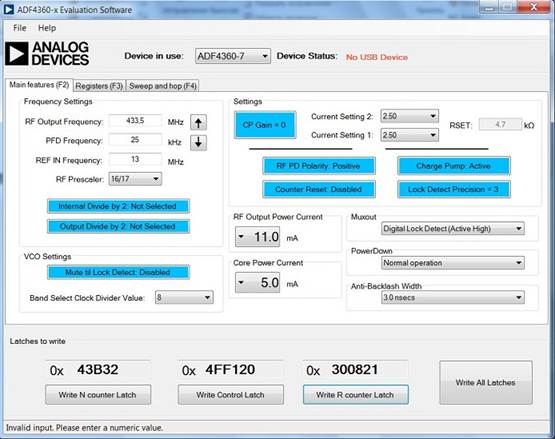
Task: Click the Invalid input status bar message
Action: (x=84, y=428)
